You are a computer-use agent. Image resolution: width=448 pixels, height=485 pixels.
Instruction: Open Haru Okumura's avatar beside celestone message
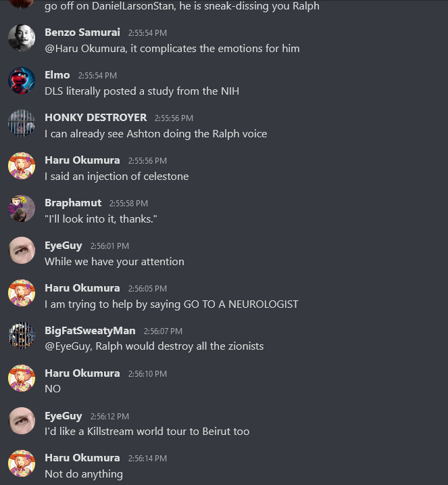[x=22, y=166]
